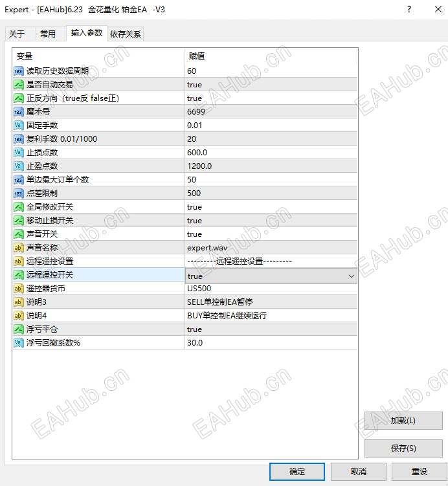Screen dimensions: 448x486
Task: Select the value 60 for 读取历史数据周期
Action: [x=271, y=71]
